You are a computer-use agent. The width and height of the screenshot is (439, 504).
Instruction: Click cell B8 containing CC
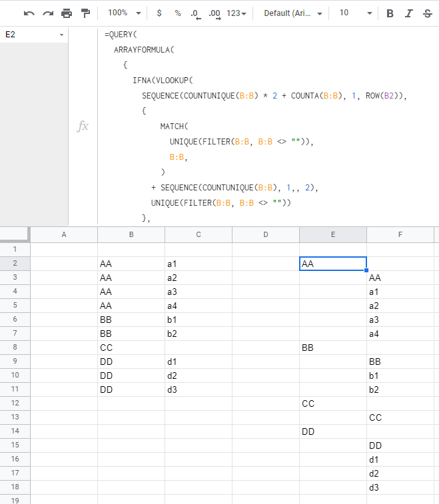131,348
